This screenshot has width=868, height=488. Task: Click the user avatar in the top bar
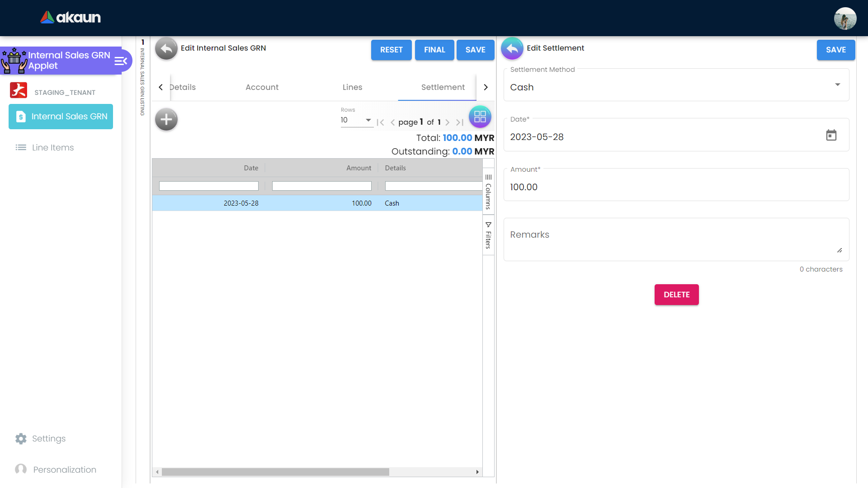(x=844, y=19)
